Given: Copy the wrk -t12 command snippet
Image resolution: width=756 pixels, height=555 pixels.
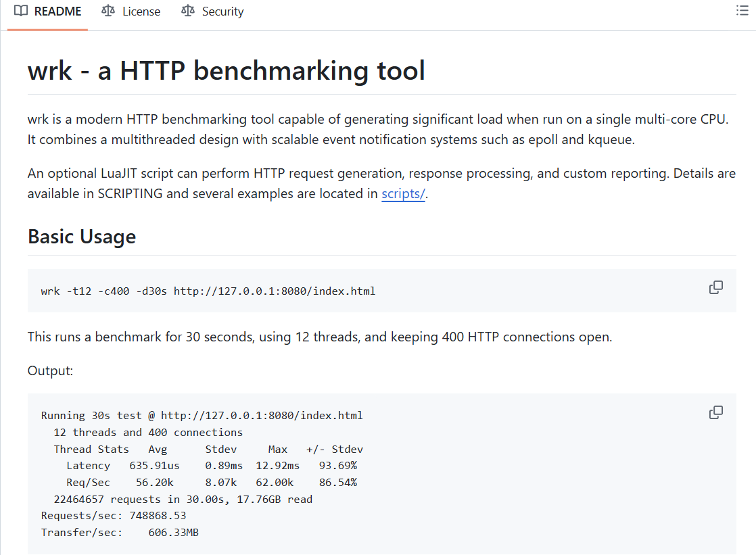Looking at the screenshot, I should (715, 288).
